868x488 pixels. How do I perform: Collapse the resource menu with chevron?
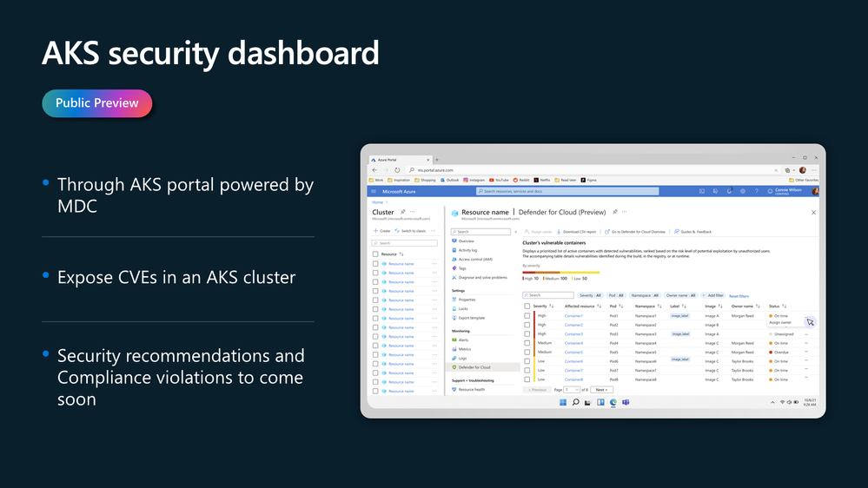pos(516,232)
